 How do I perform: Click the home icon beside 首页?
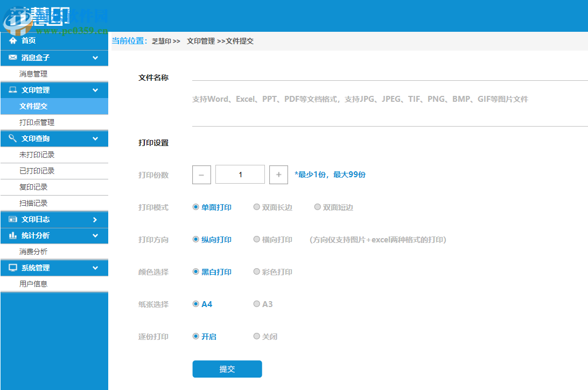click(12, 40)
